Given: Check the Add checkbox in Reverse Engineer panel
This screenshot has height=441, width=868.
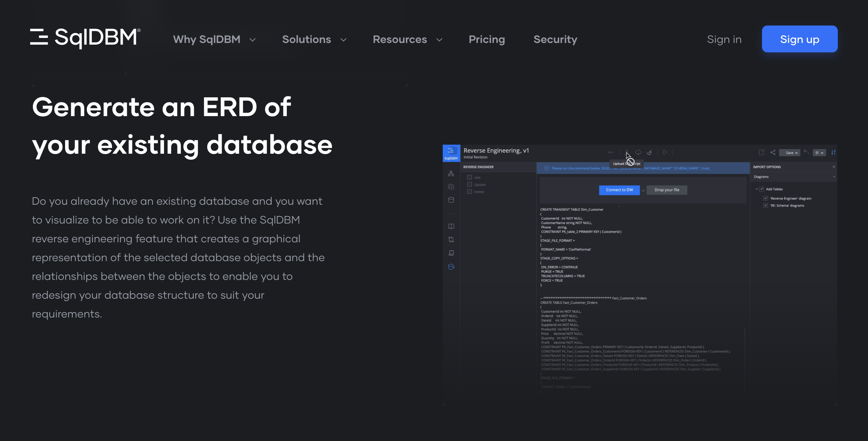Looking at the screenshot, I should [x=470, y=177].
